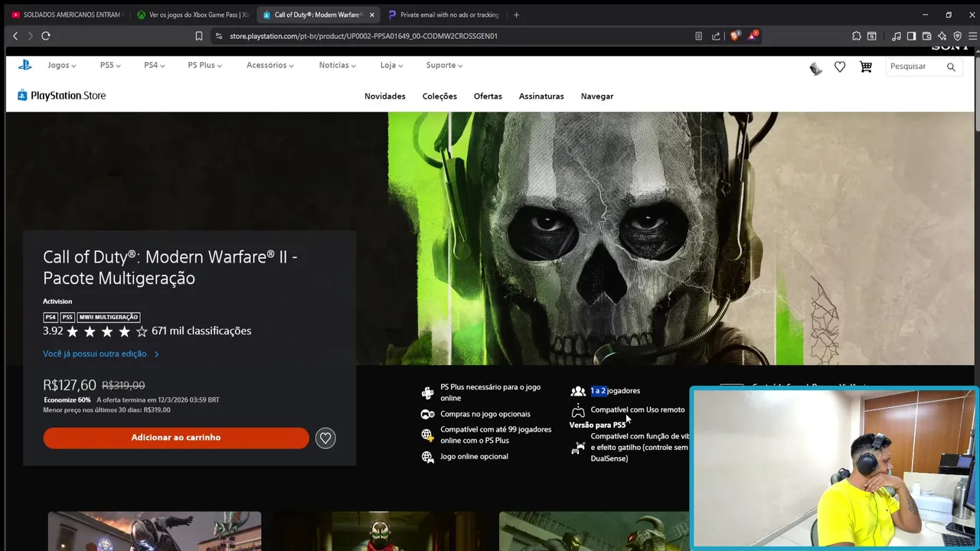
Task: Expand the PS5 dropdown menu
Action: coord(110,65)
